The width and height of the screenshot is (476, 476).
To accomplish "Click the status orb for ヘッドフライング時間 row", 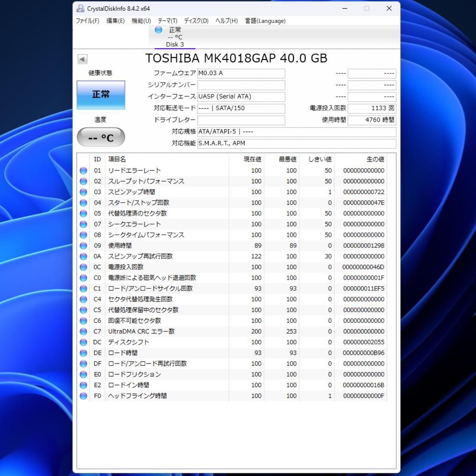I will [x=83, y=396].
